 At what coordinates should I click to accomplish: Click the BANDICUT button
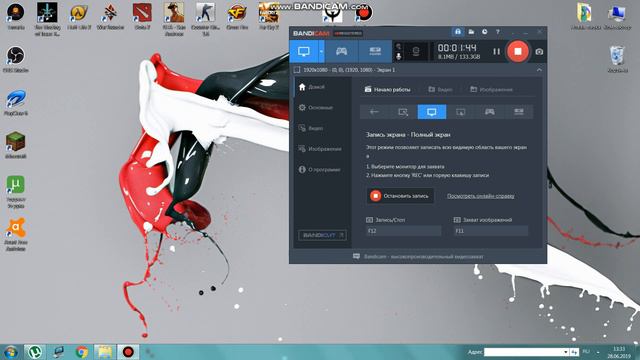pos(322,235)
